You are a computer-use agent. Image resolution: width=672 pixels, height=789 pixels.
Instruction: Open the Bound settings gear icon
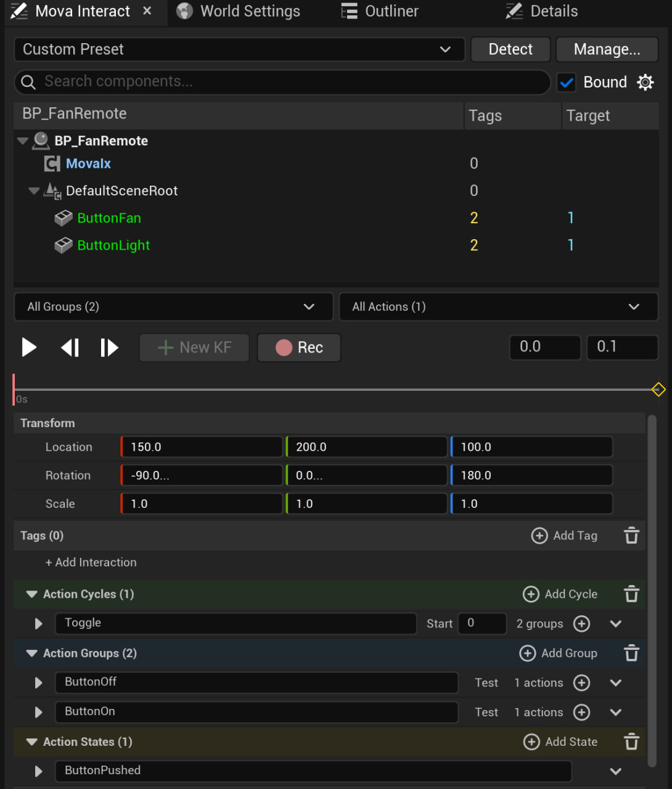point(645,82)
